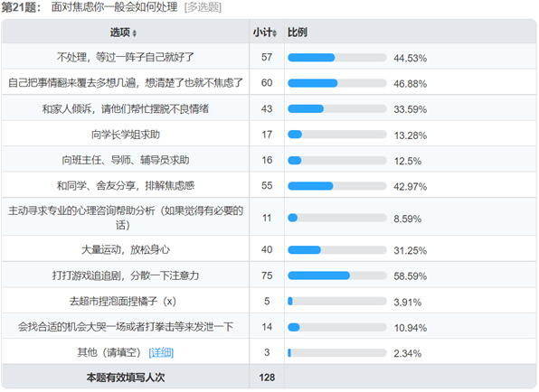Viewport: 539px width, 392px height.
Task: Sort by the 选项 column arrow
Action: coord(135,33)
